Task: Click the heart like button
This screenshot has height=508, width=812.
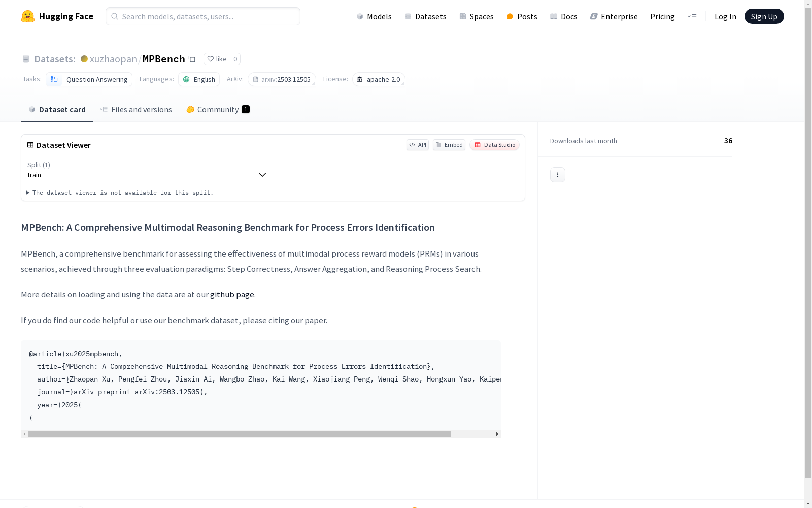Action: click(217, 59)
